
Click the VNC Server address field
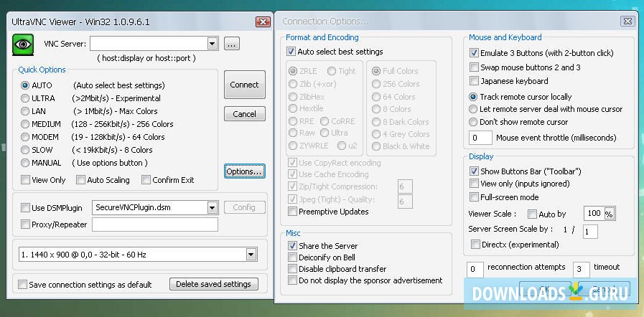click(149, 44)
